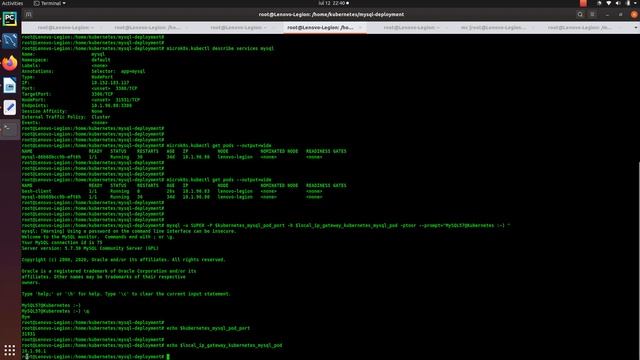Click the echo $local_ip_gateway_kubernetes_mysql_pod command

coord(152,345)
